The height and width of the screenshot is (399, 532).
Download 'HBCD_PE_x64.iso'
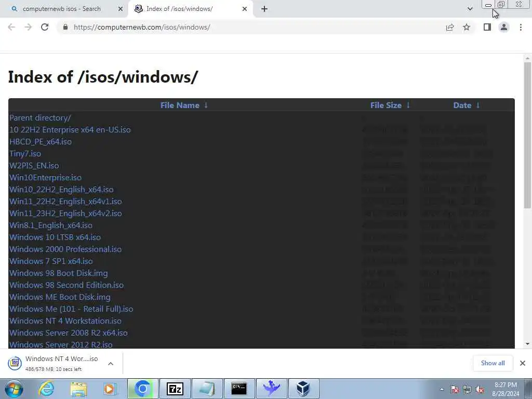click(x=41, y=141)
